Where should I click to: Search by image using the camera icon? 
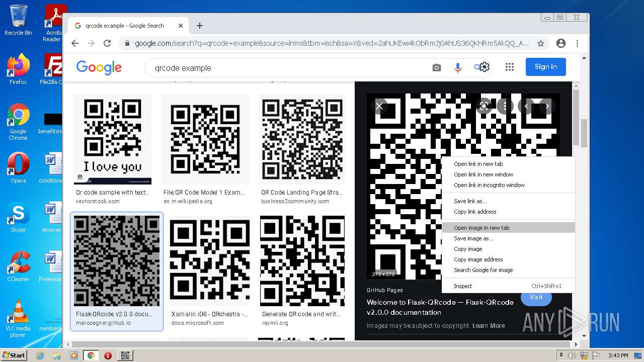click(436, 67)
